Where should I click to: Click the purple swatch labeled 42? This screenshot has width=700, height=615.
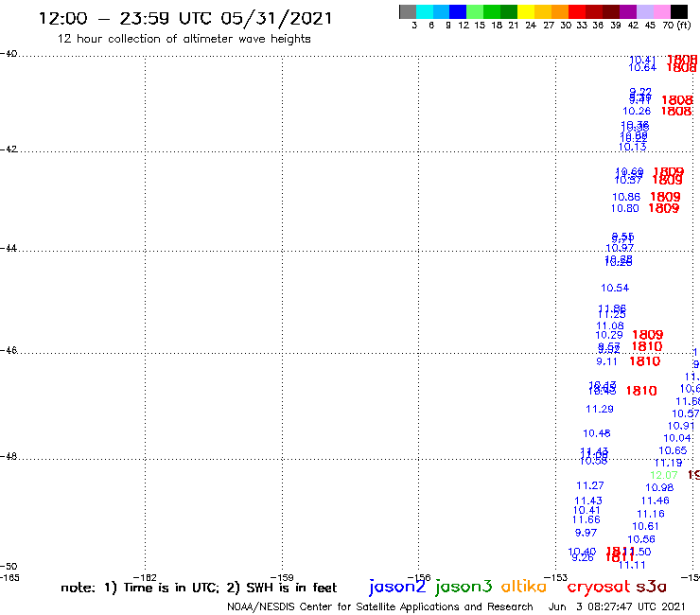628,11
